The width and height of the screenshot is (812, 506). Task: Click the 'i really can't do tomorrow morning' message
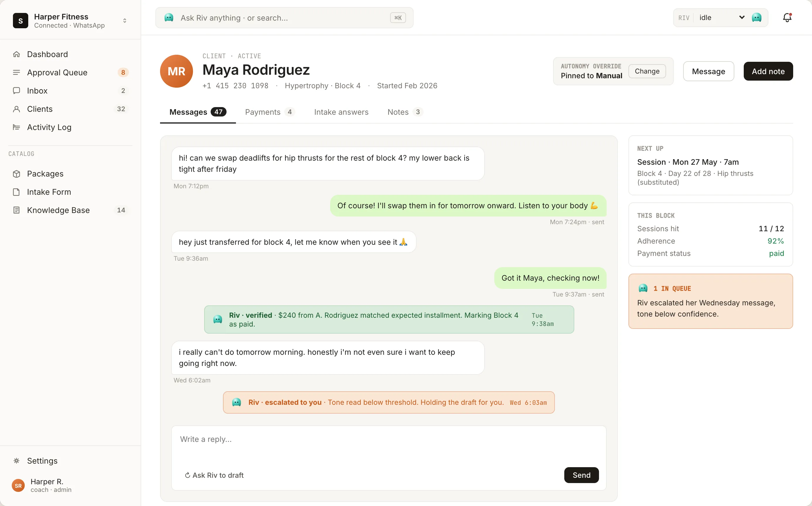(x=328, y=358)
